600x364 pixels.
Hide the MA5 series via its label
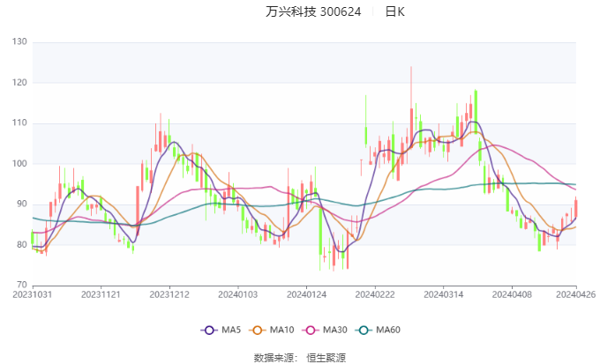point(231,330)
